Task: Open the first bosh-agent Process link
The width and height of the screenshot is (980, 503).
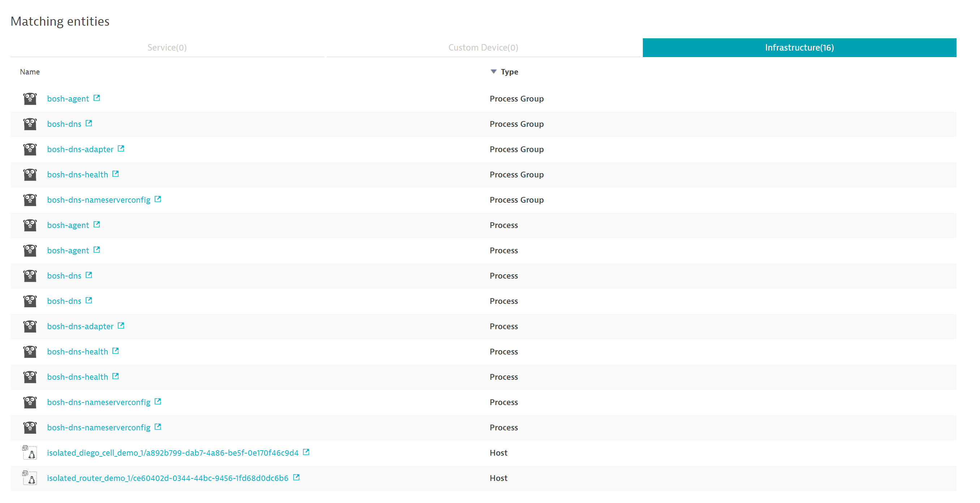Action: (x=68, y=225)
